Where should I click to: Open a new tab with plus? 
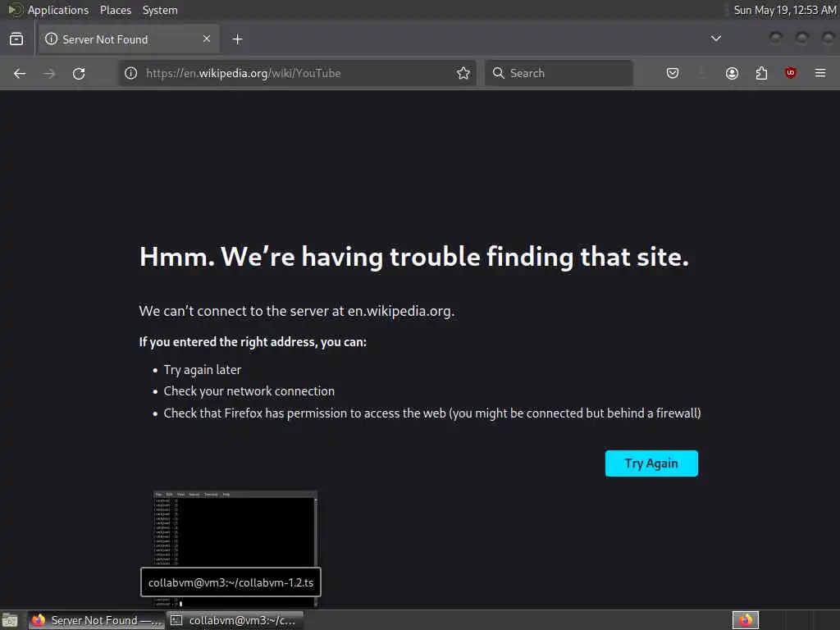point(237,39)
